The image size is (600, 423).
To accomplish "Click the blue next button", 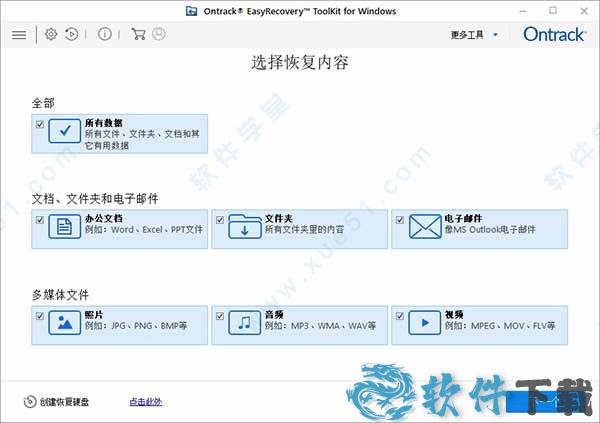I will 547,402.
